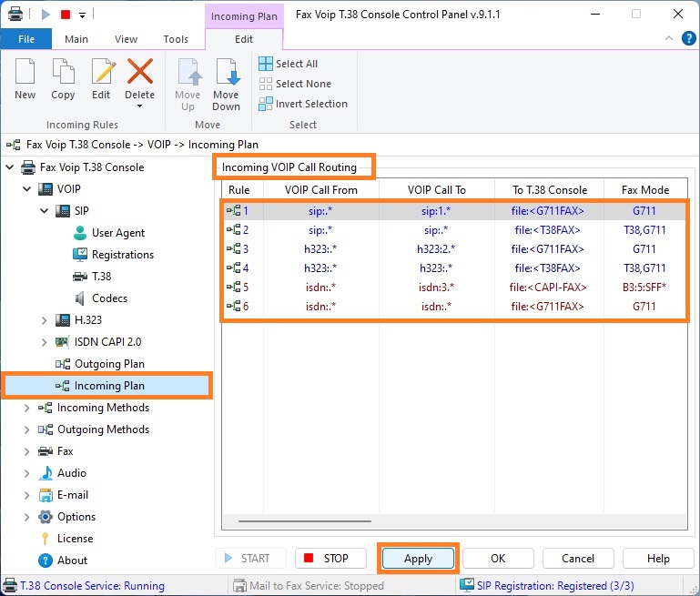Click the blue help question mark icon

tap(688, 38)
